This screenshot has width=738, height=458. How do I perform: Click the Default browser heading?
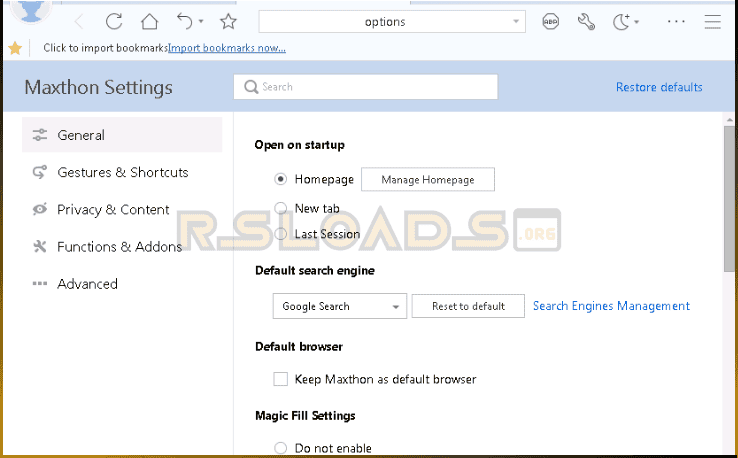coord(299,347)
